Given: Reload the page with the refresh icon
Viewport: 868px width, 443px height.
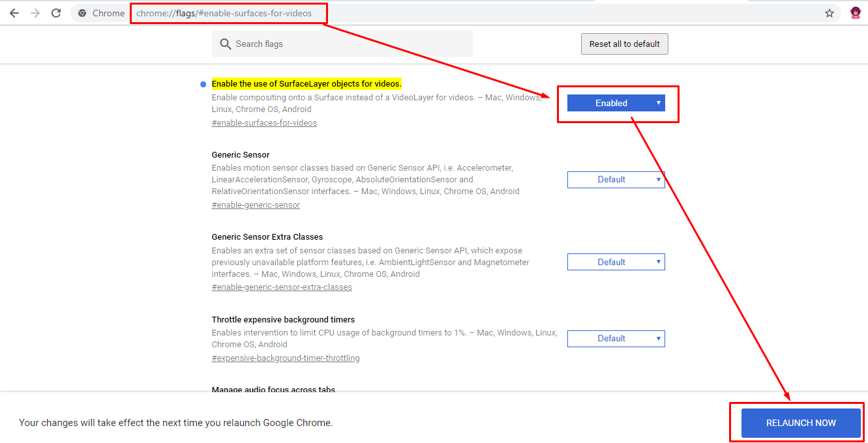Looking at the screenshot, I should pyautogui.click(x=56, y=13).
